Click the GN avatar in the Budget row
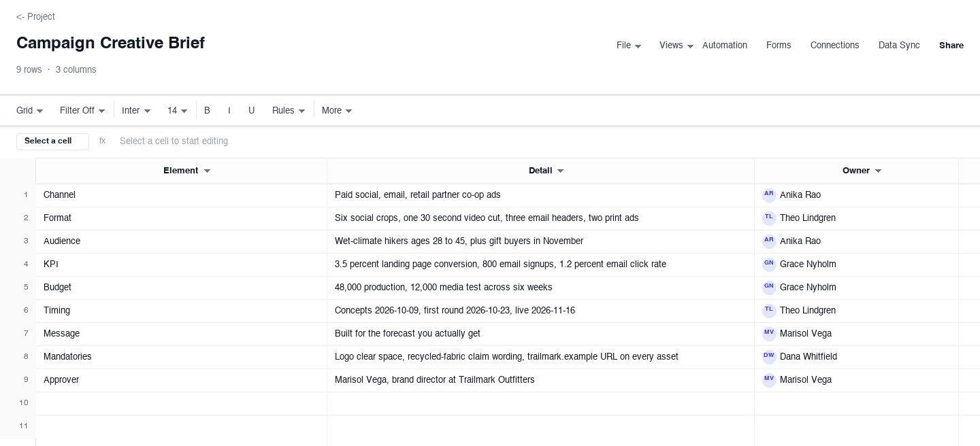Viewport: 980px width, 446px height. tap(769, 288)
